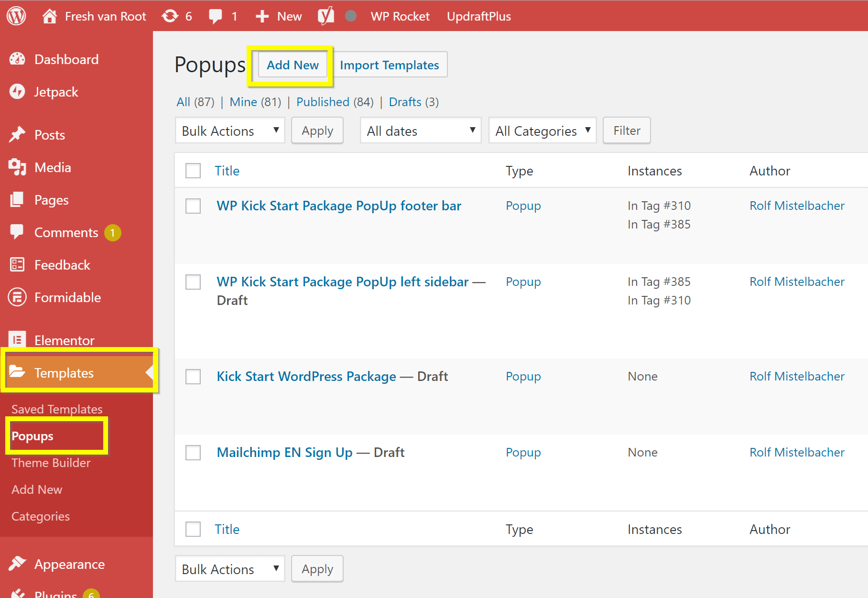Image resolution: width=868 pixels, height=598 pixels.
Task: Check the WP Kick Start footer bar row
Action: point(193,206)
